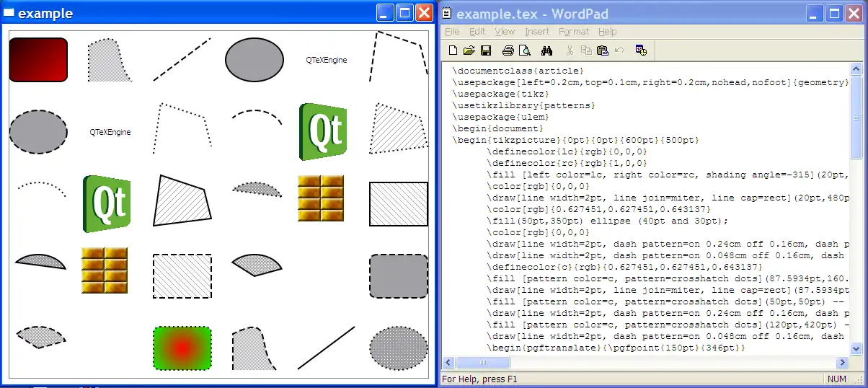Click the Open folder icon in WordPad toolbar
Viewport: 868px width, 388px height.
469,50
